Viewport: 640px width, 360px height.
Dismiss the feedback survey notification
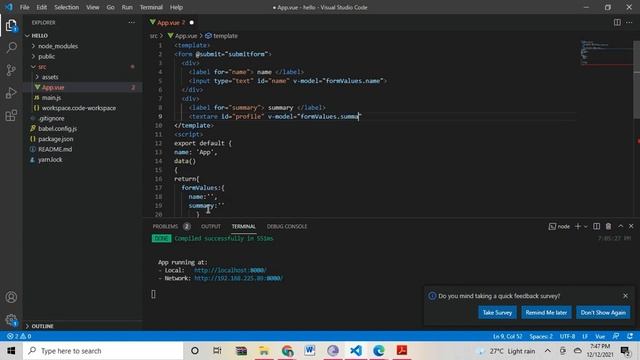[625, 296]
